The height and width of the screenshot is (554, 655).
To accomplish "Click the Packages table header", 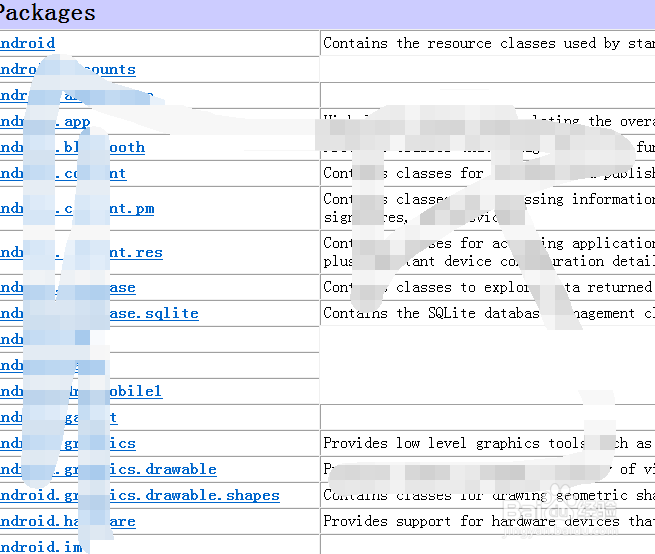I will tap(48, 13).
